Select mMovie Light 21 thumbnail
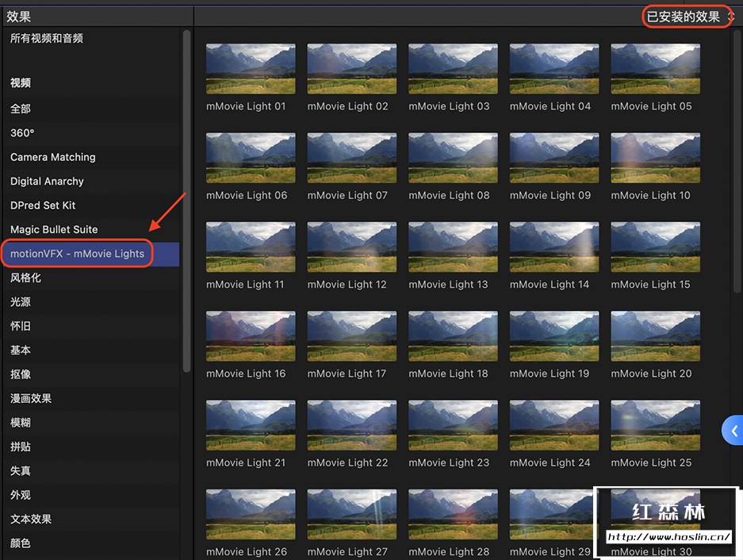This screenshot has width=743, height=560. coord(251,425)
